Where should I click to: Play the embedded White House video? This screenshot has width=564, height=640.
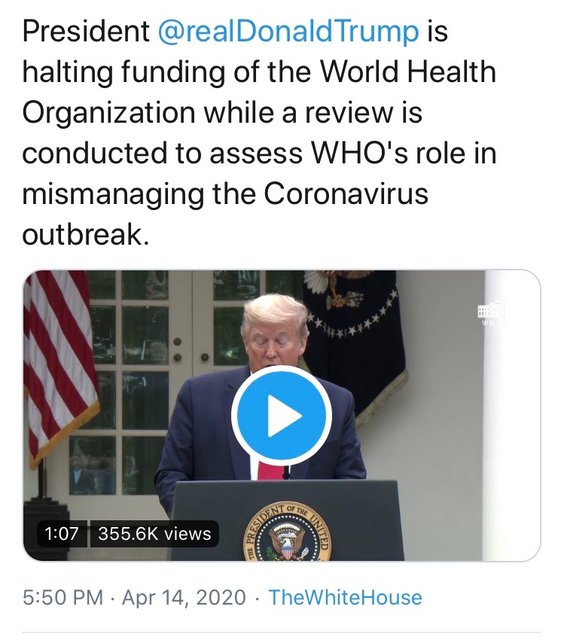coord(282,416)
